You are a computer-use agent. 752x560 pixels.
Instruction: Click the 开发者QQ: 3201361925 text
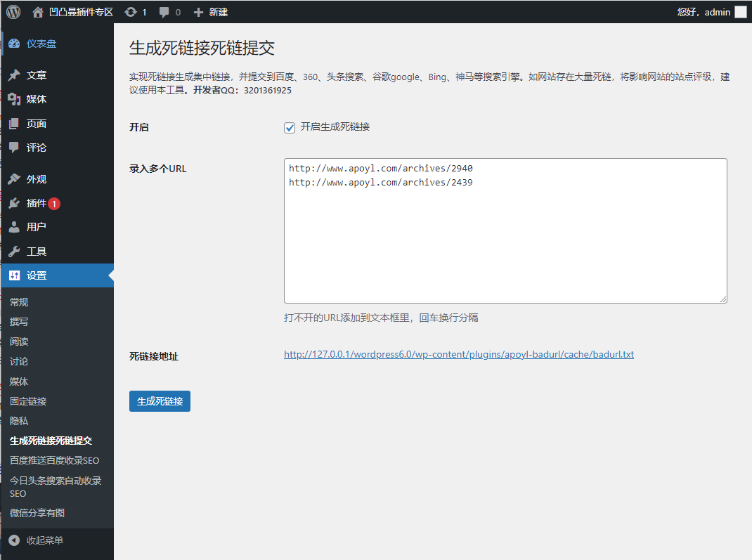click(x=242, y=90)
